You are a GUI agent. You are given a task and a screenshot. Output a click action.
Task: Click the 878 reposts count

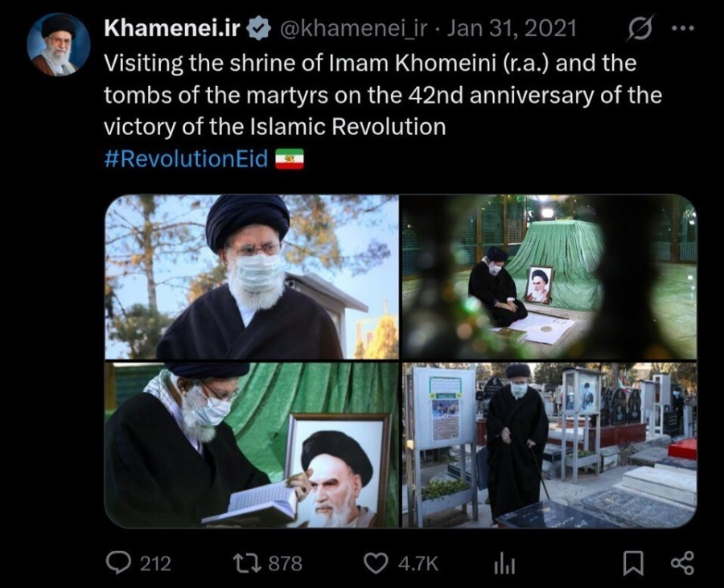coord(286,564)
